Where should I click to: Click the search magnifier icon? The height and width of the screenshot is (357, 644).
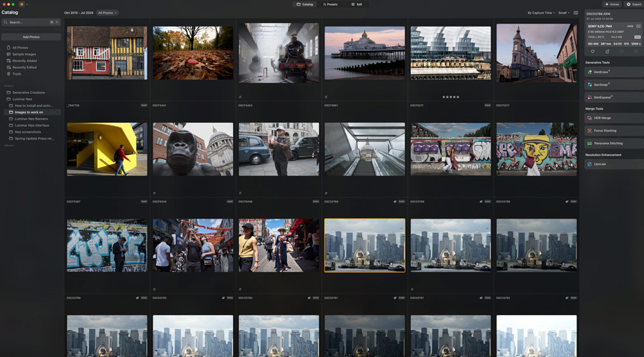click(x=5, y=22)
